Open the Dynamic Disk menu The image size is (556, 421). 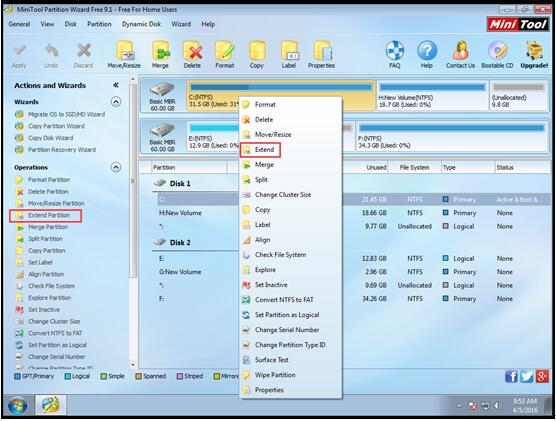point(141,24)
